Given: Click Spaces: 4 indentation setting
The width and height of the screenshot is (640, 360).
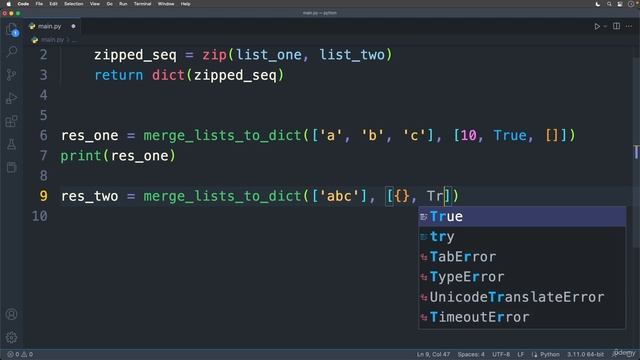Looking at the screenshot, I should pos(471,354).
